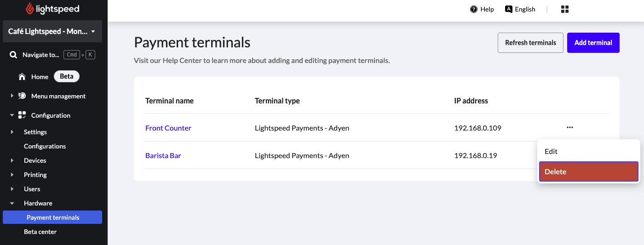
Task: Click the Refresh terminals button
Action: [x=530, y=43]
